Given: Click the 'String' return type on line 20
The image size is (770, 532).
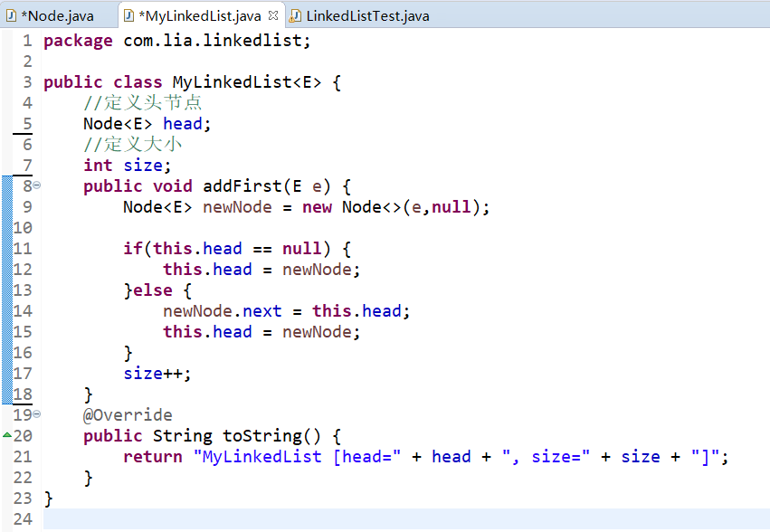Looking at the screenshot, I should coord(182,436).
